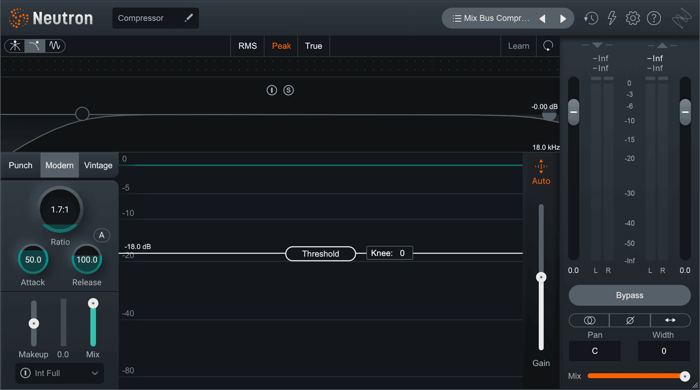Click the iZotope logo in corner

click(x=682, y=18)
